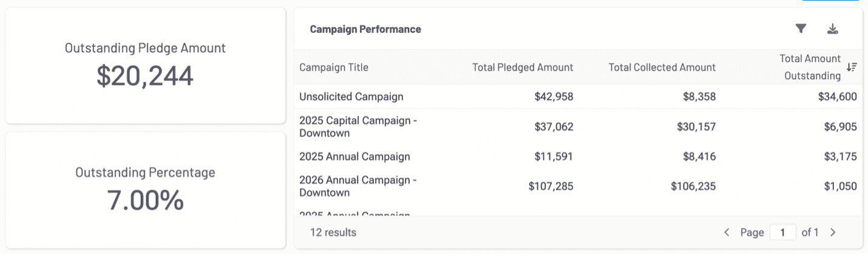Viewport: 868px width, 256px height.
Task: Click the Page number input field
Action: click(x=782, y=232)
